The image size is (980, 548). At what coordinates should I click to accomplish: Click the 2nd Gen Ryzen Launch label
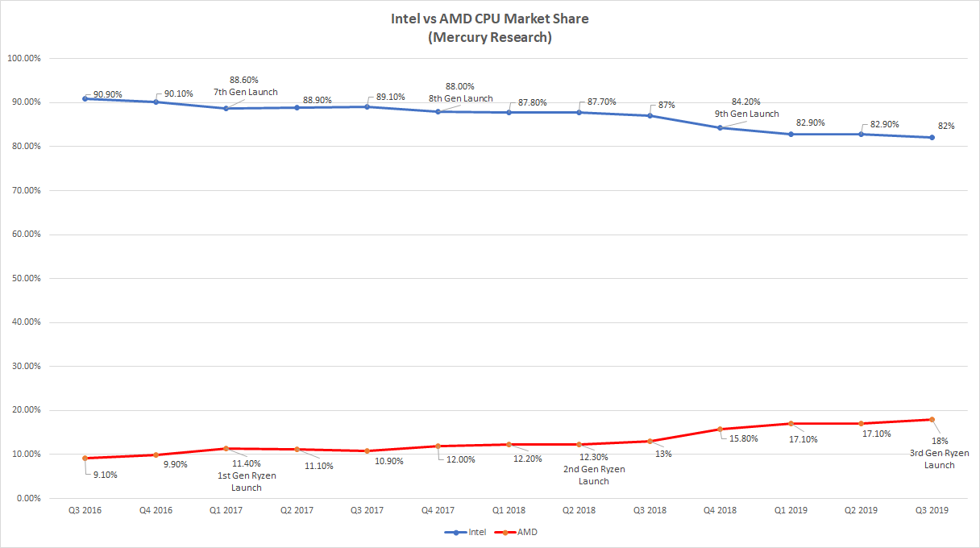pyautogui.click(x=593, y=475)
